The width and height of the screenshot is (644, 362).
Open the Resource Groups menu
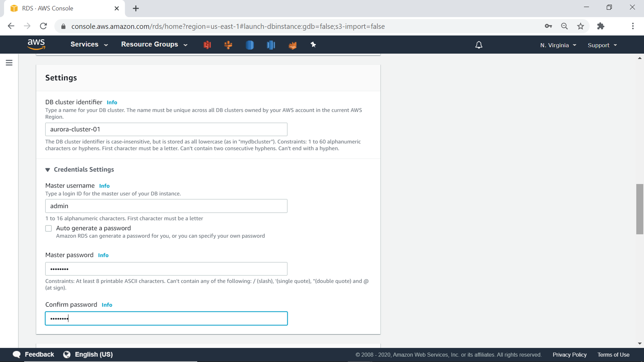coord(154,44)
